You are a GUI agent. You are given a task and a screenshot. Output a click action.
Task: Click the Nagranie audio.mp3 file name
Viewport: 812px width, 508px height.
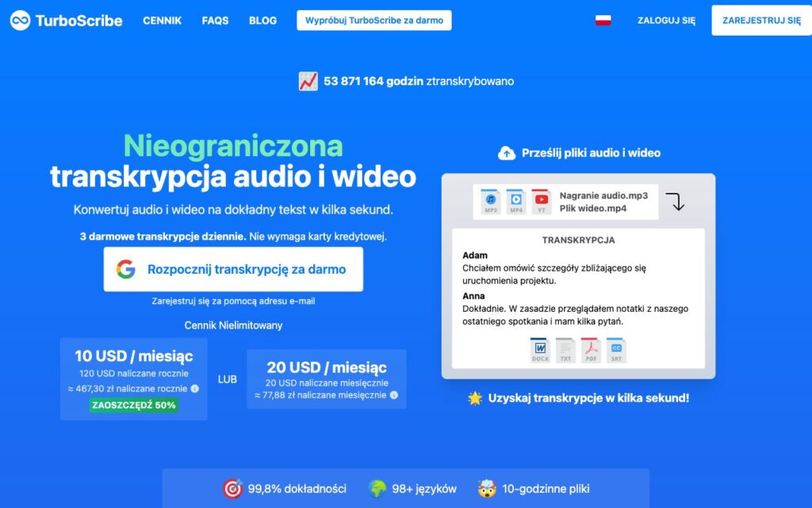[x=603, y=195]
